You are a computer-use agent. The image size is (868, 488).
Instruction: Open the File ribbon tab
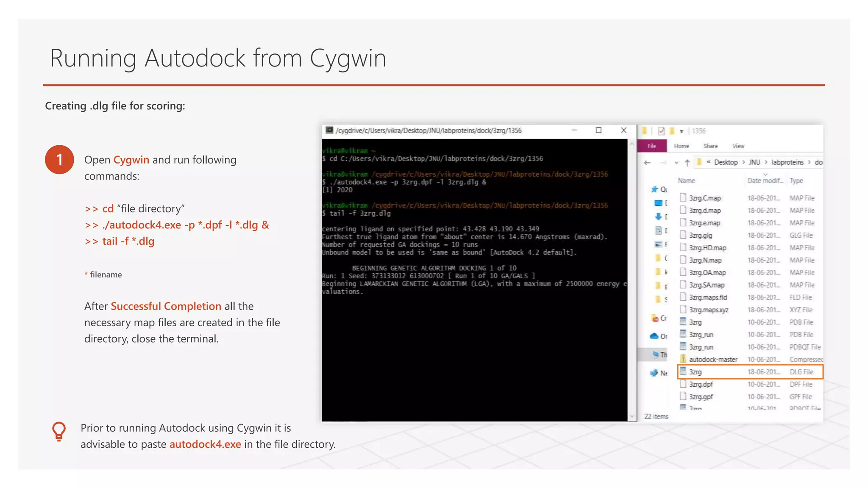click(652, 146)
